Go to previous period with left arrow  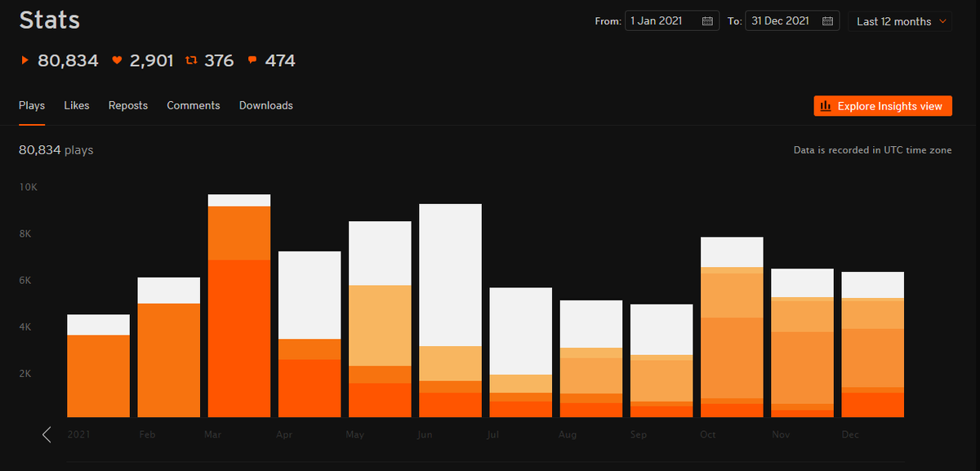[47, 434]
